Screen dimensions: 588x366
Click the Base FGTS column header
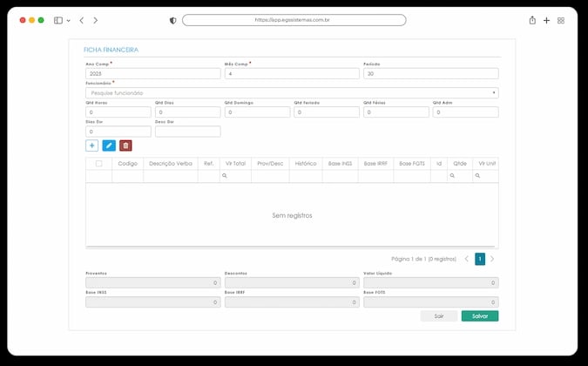[412, 164]
